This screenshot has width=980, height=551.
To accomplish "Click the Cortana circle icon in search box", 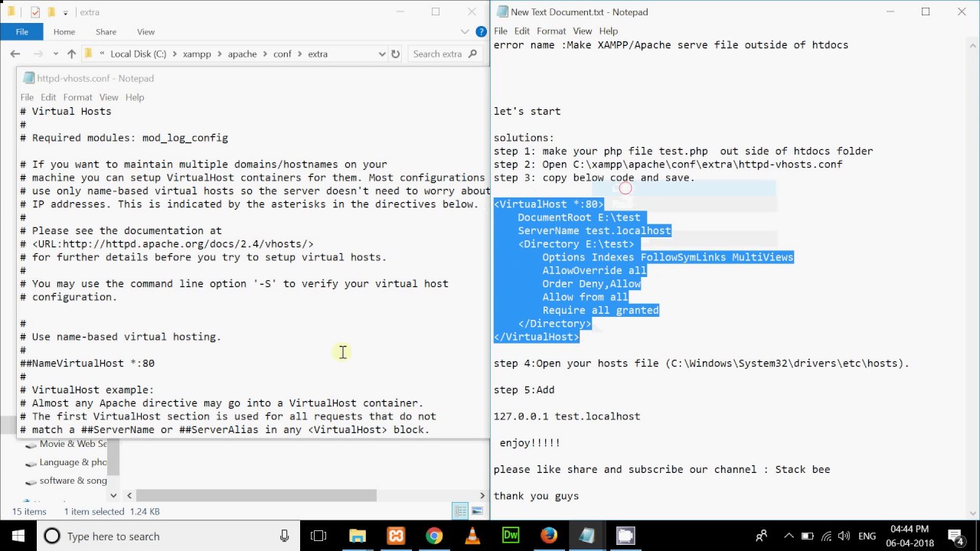I will [52, 536].
